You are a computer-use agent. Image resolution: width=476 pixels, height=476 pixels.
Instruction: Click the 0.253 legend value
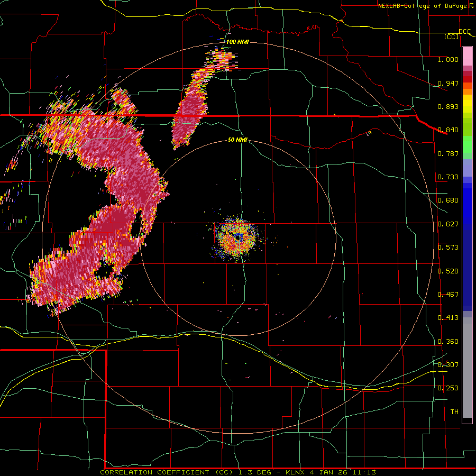[x=448, y=388]
